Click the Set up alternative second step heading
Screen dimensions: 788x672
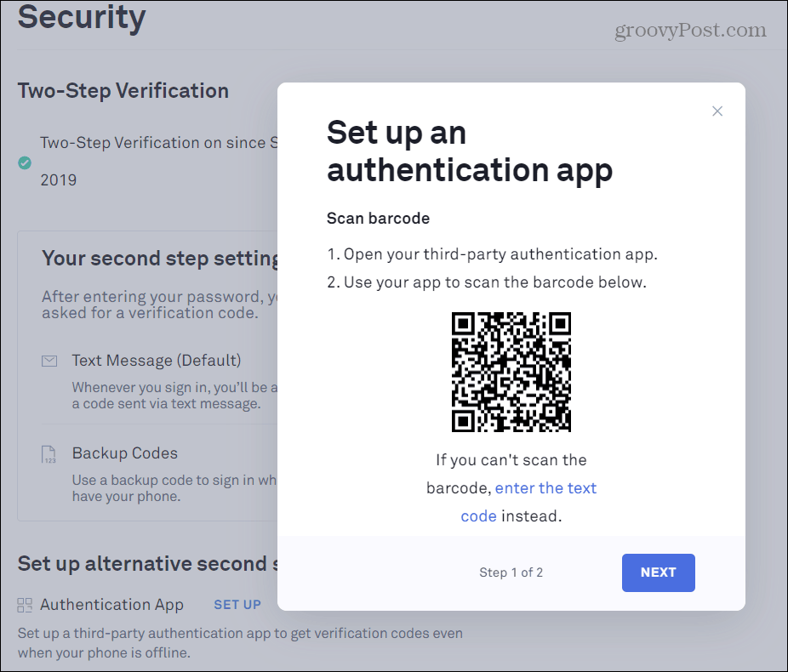click(148, 563)
